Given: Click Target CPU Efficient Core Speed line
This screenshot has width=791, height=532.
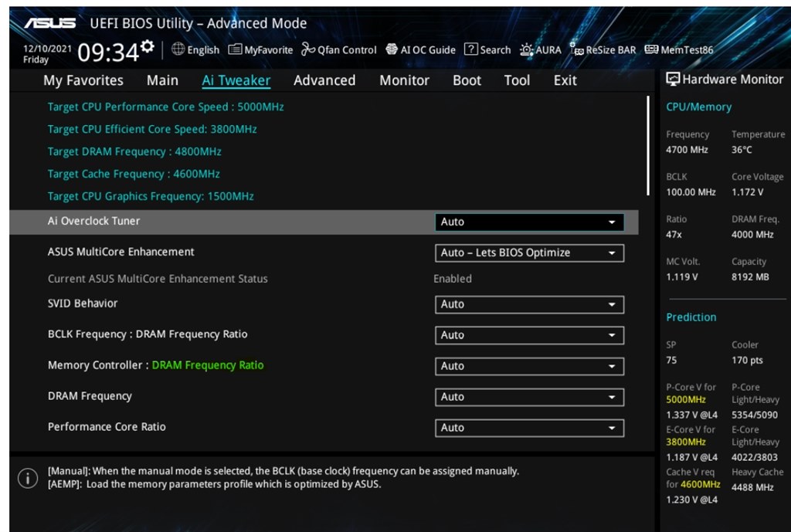Looking at the screenshot, I should [x=152, y=129].
